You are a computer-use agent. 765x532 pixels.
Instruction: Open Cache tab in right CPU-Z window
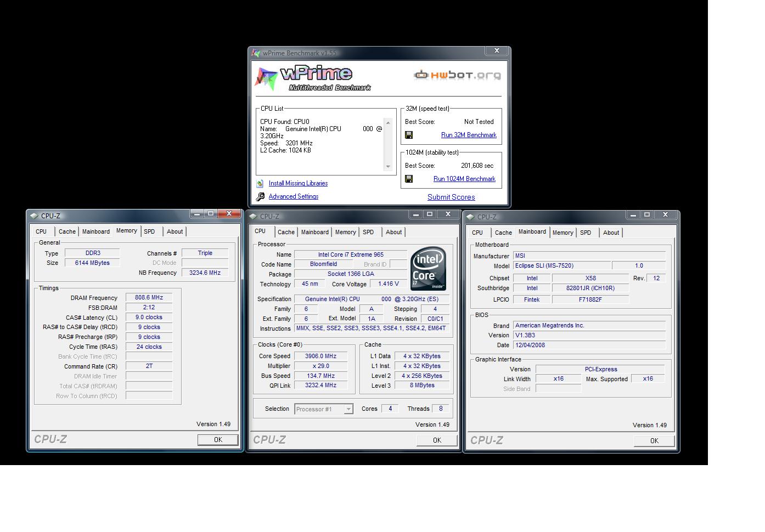click(x=503, y=233)
